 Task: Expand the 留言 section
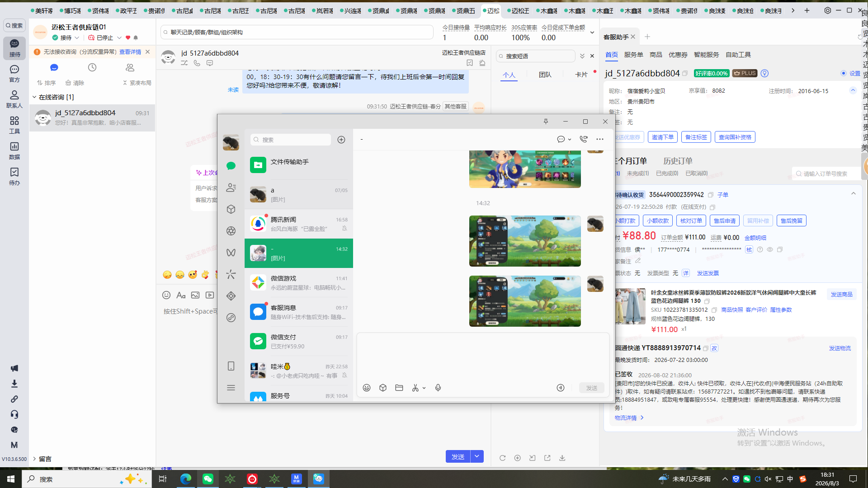(34, 459)
